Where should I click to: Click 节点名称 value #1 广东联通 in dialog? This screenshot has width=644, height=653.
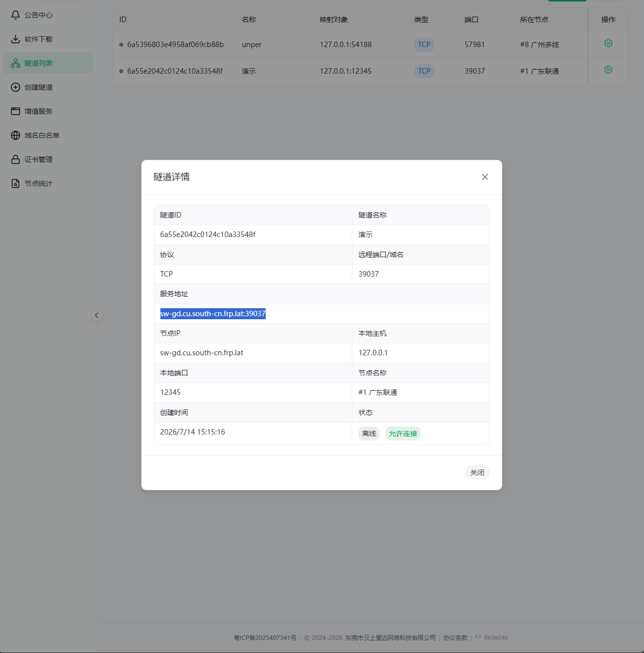378,392
